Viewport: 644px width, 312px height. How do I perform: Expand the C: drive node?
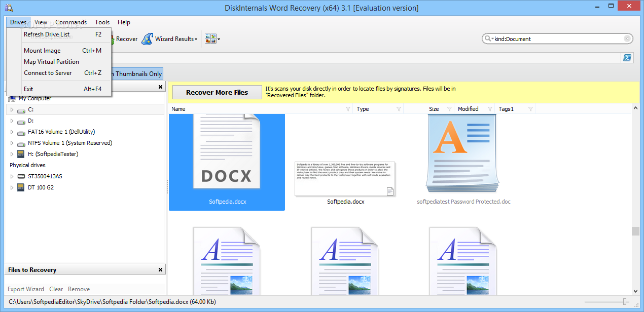pos(12,109)
